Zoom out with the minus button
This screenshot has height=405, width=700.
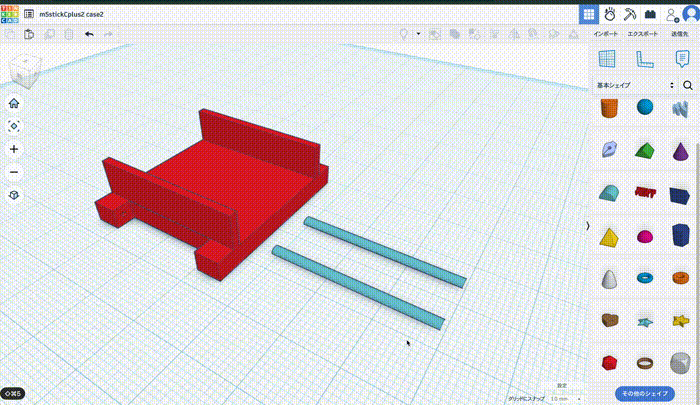pos(14,172)
